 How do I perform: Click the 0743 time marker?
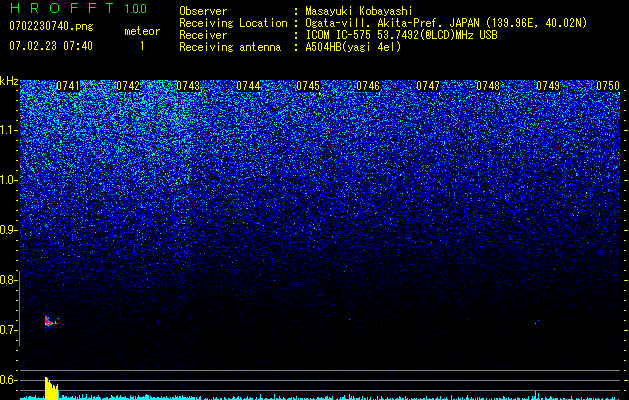188,86
